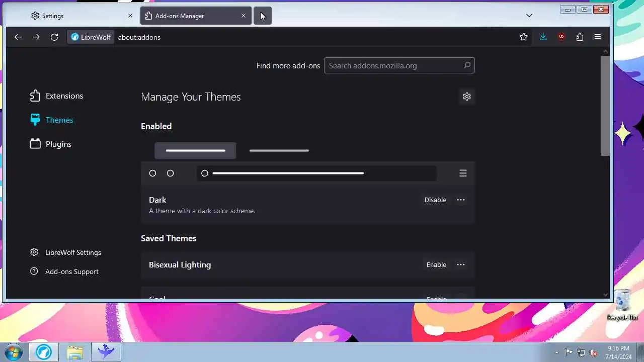Open the Downloads panel
This screenshot has width=644, height=362.
pyautogui.click(x=543, y=37)
